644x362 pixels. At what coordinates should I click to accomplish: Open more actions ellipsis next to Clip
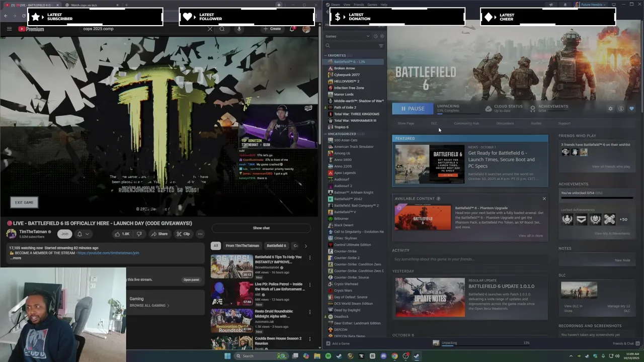click(x=200, y=234)
